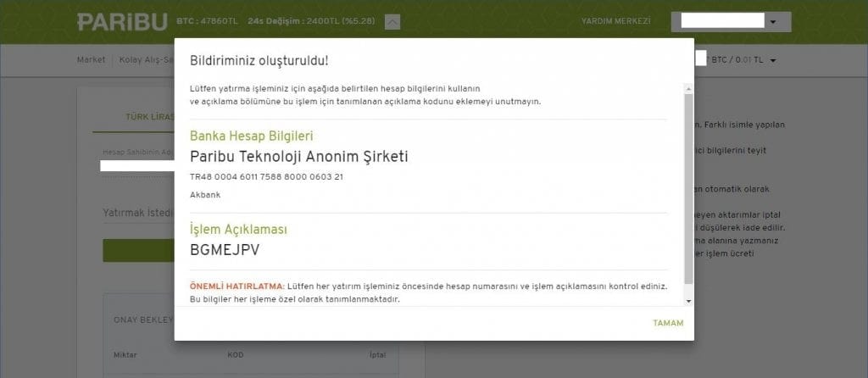Click the İptal column header

click(377, 355)
